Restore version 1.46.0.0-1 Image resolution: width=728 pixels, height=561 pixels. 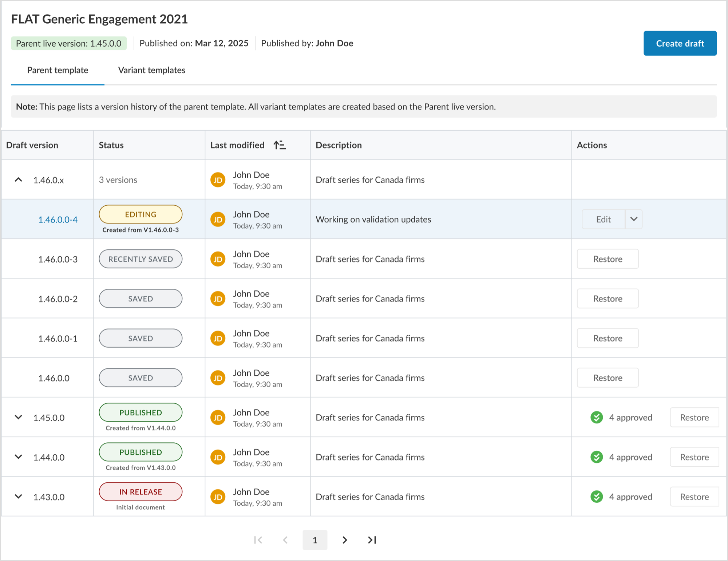(x=608, y=338)
